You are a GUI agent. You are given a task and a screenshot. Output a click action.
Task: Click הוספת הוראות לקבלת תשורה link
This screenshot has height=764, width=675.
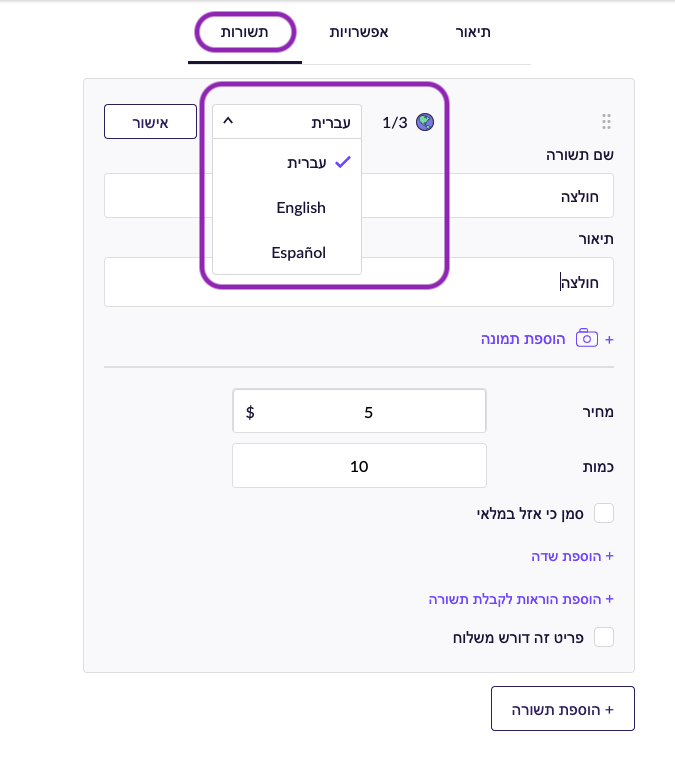tap(521, 599)
